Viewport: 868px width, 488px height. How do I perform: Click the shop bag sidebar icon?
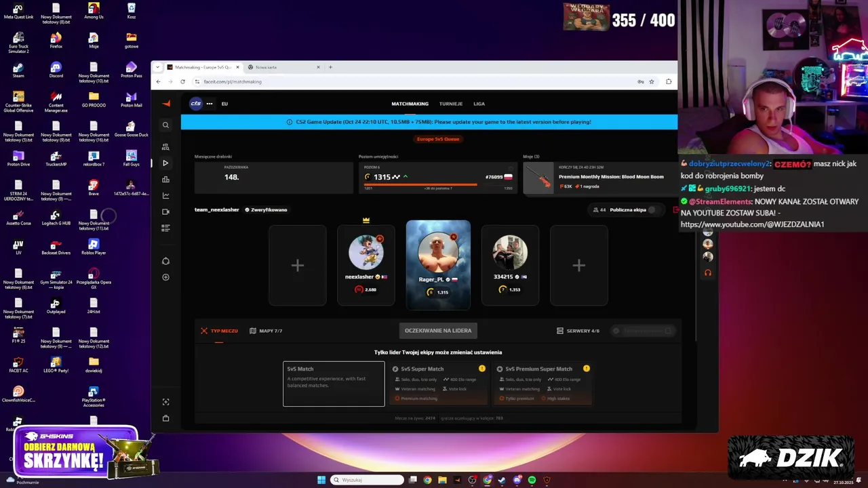pyautogui.click(x=165, y=418)
